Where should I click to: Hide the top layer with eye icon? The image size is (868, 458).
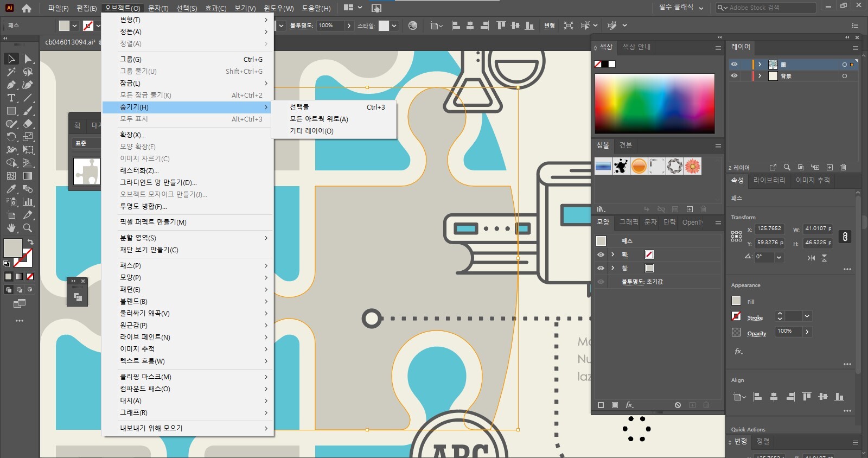[x=734, y=64]
